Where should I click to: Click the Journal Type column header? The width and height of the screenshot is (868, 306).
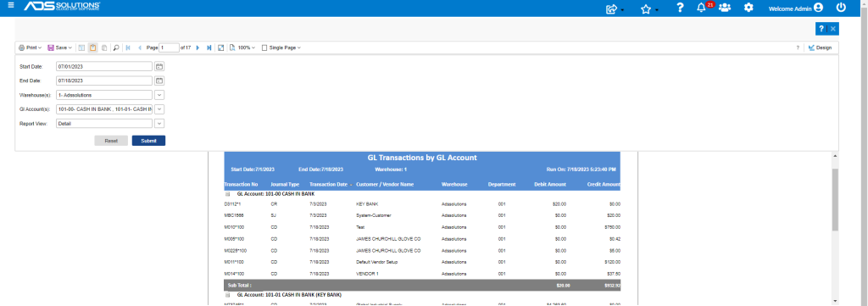pyautogui.click(x=285, y=184)
